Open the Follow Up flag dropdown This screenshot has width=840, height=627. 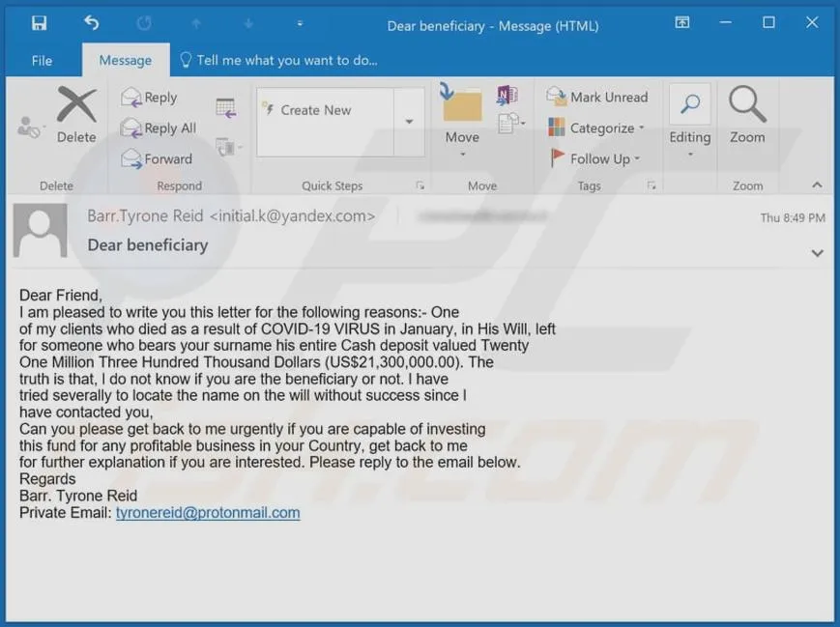point(595,158)
